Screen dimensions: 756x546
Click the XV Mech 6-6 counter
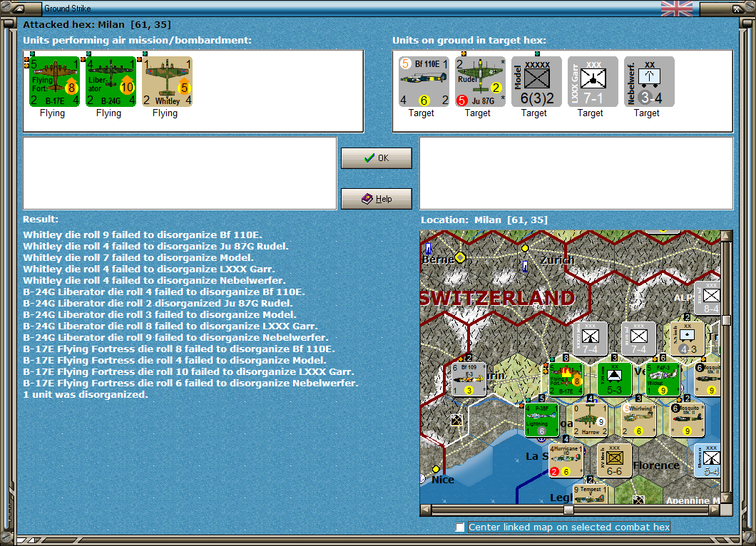(x=614, y=460)
